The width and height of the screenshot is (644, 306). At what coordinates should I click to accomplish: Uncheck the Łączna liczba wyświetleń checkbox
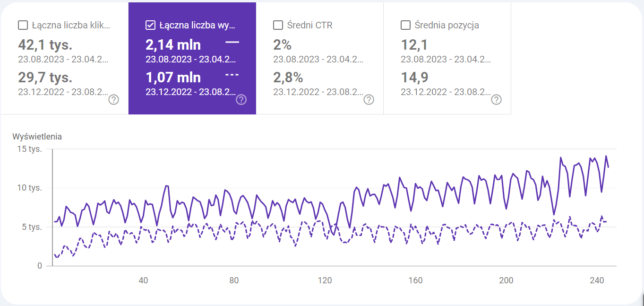150,25
